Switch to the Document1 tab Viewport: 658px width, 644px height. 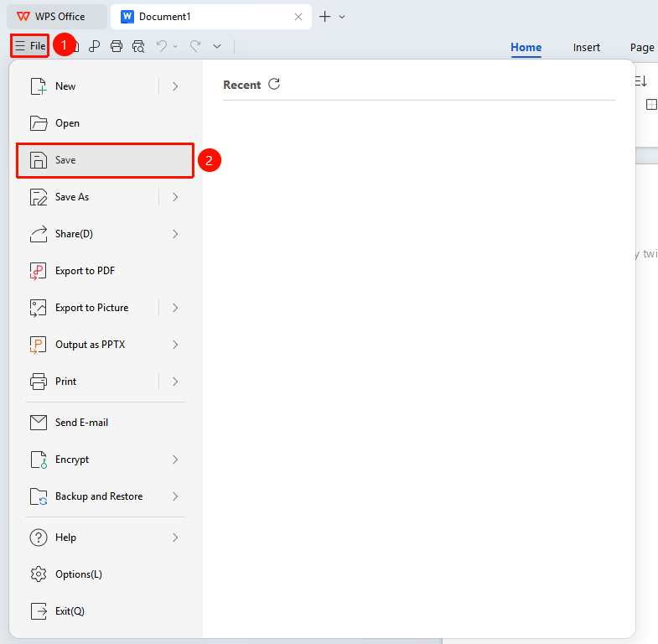coord(211,17)
